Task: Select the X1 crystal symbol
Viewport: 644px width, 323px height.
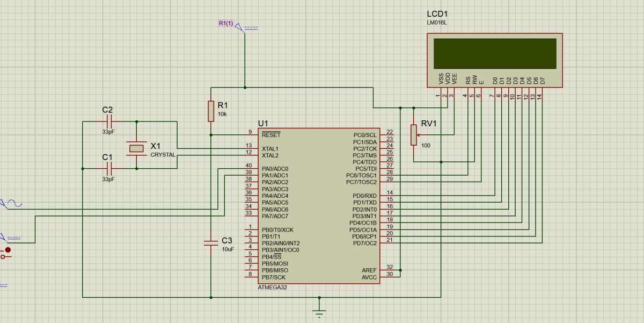Action: (137, 148)
